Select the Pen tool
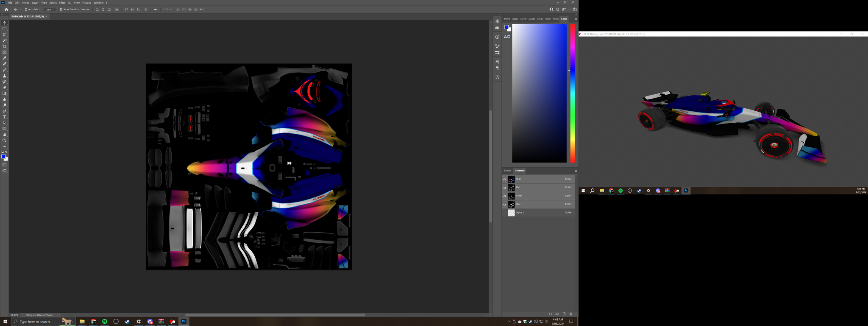Image resolution: width=868 pixels, height=326 pixels. (x=5, y=111)
